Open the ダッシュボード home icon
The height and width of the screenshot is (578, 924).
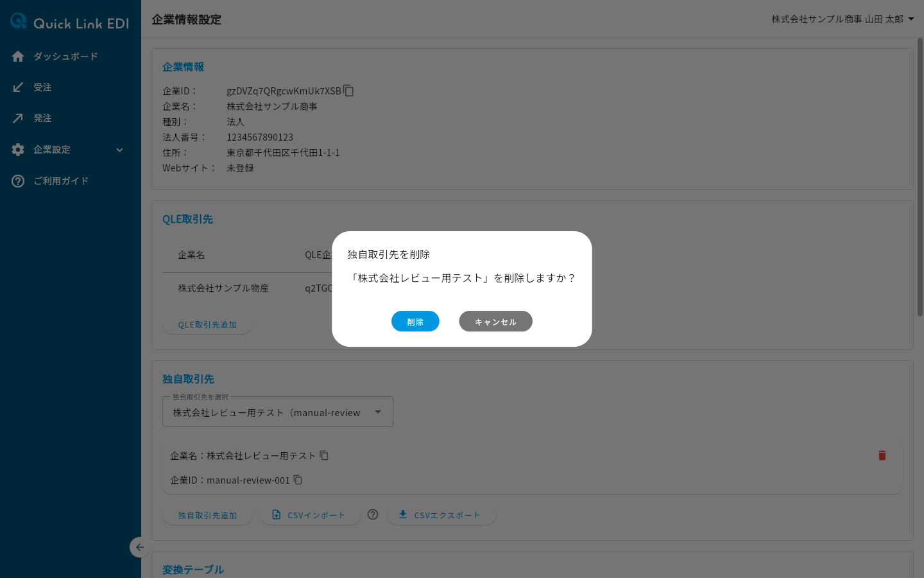tap(18, 57)
